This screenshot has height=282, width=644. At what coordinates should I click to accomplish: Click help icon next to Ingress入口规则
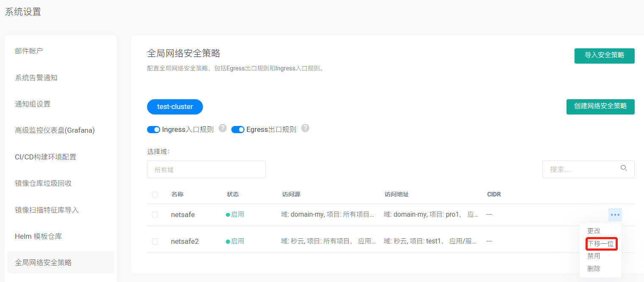[x=222, y=128]
